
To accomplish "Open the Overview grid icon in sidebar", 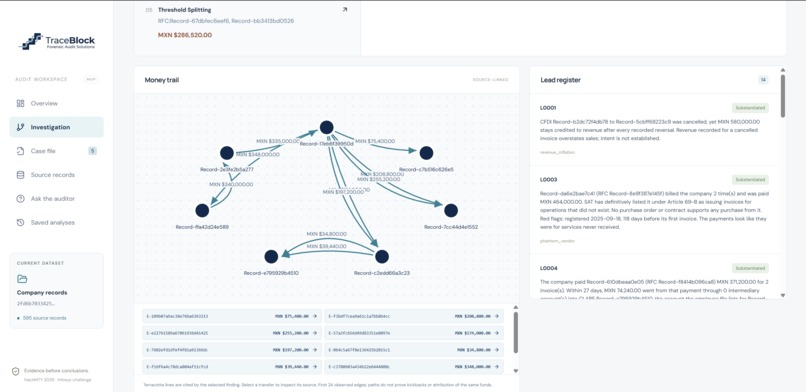I will tap(21, 103).
